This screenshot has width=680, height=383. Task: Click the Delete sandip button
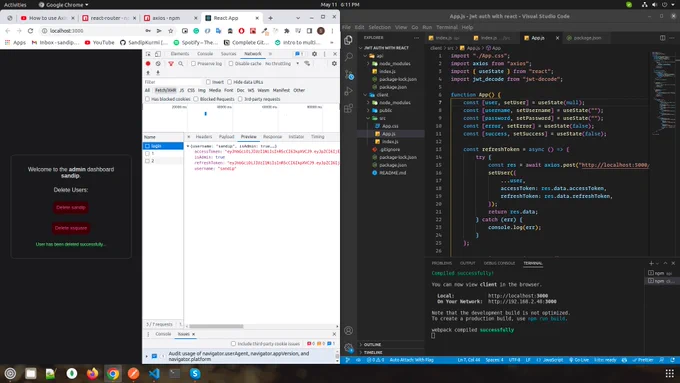(x=71, y=207)
